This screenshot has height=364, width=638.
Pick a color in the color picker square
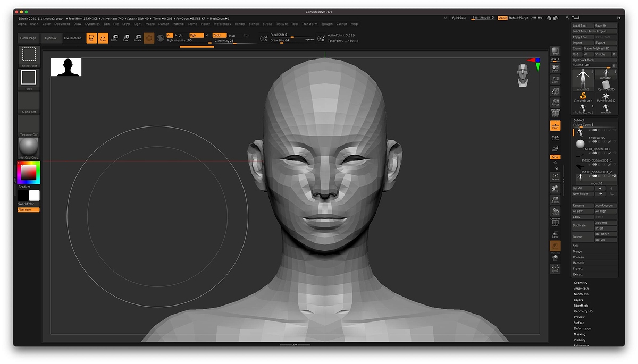point(28,172)
